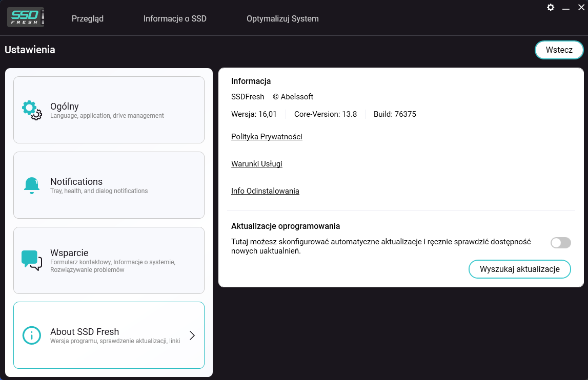Click the SSD Fresh logo icon

coord(26,17)
